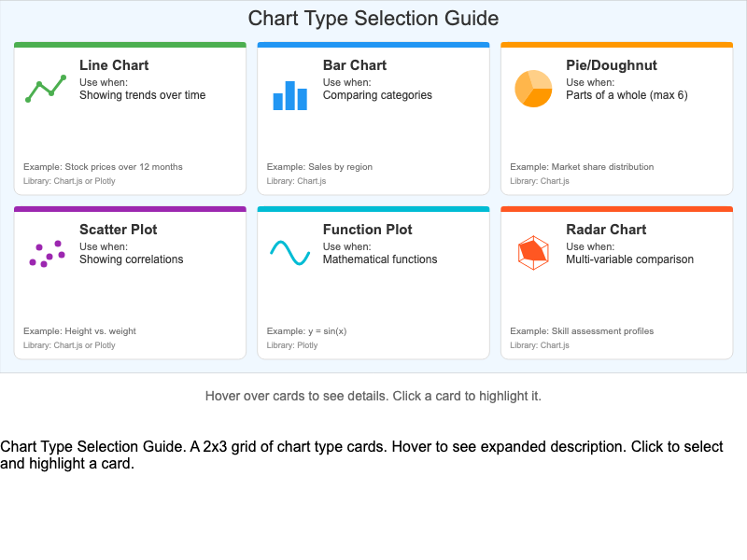Click the hover instructions text below the grid
The image size is (747, 560).
(373, 396)
